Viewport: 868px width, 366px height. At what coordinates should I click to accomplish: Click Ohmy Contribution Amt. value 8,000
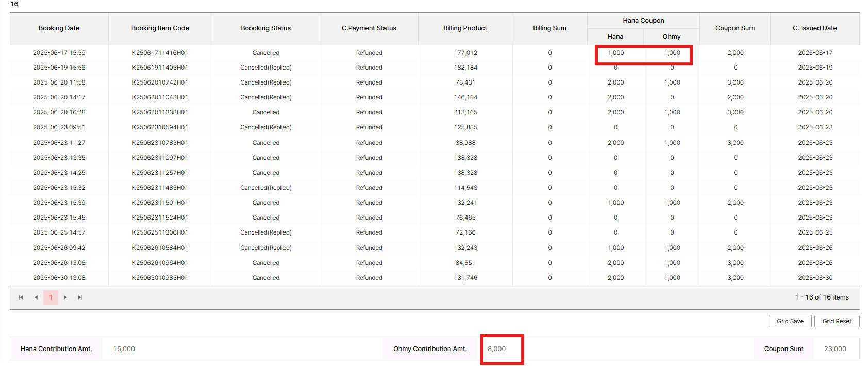(x=497, y=349)
